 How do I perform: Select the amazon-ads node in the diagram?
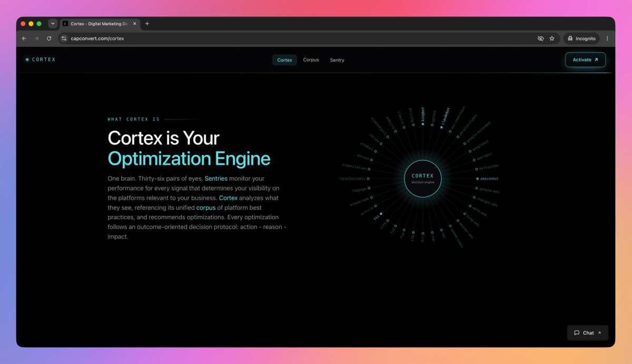click(x=465, y=229)
